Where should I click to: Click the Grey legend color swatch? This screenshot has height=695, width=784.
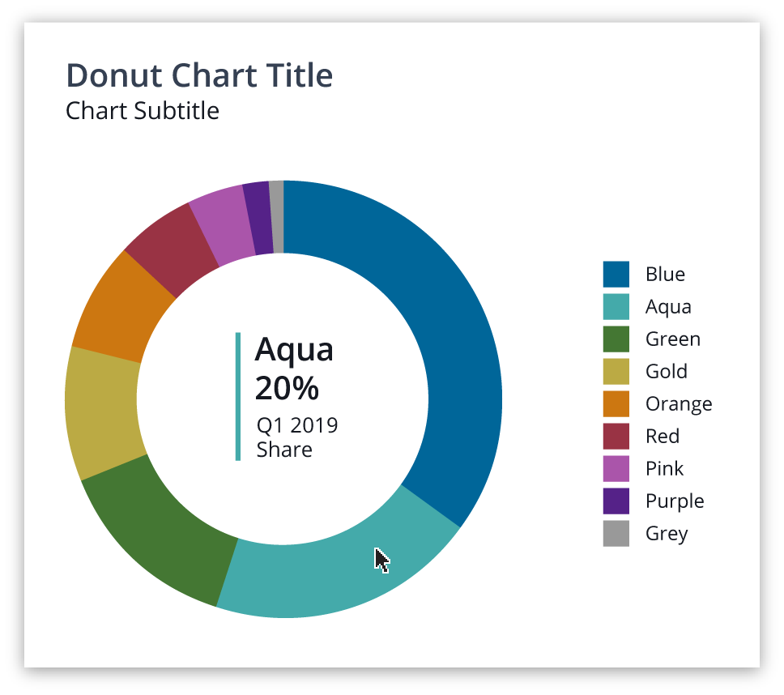coord(616,533)
